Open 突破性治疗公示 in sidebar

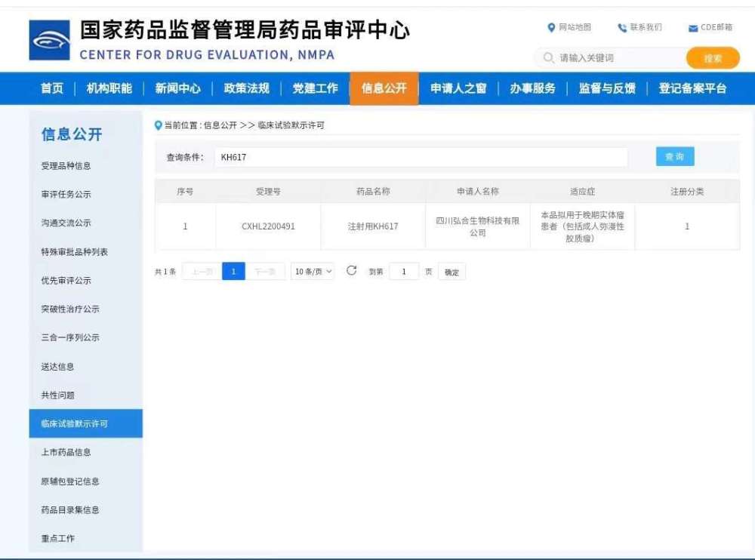point(70,309)
